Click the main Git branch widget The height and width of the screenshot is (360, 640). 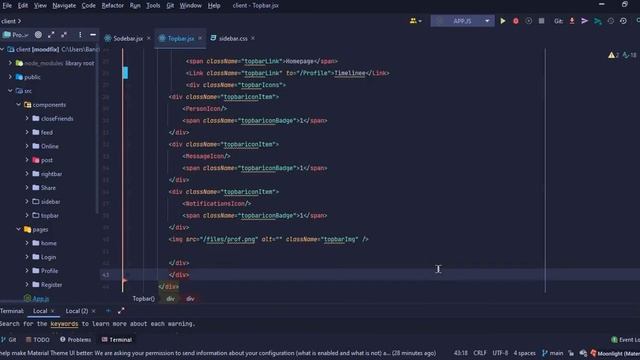[553, 353]
